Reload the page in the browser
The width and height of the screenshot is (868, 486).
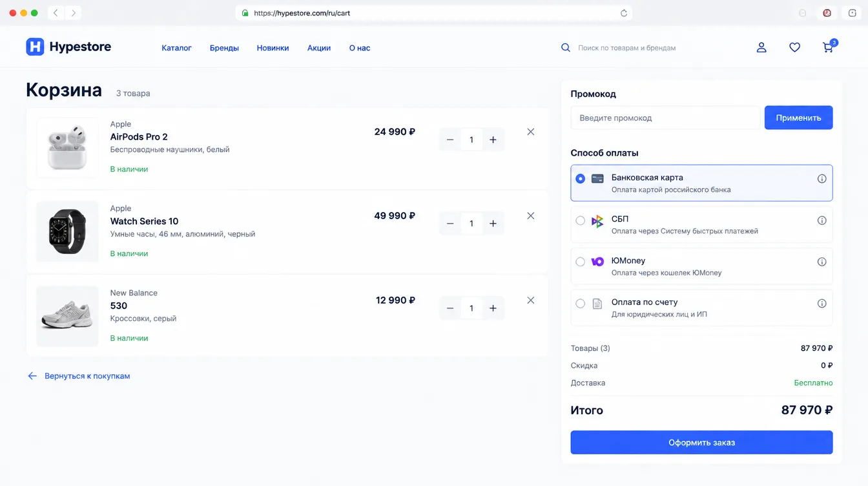click(623, 13)
